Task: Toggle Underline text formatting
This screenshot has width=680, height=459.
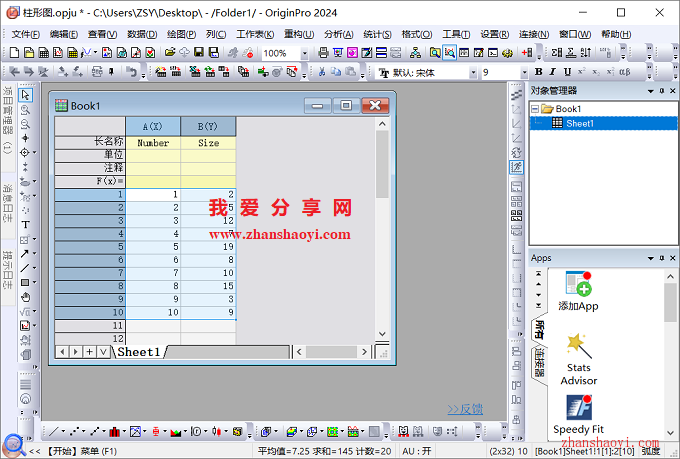Action: point(567,72)
